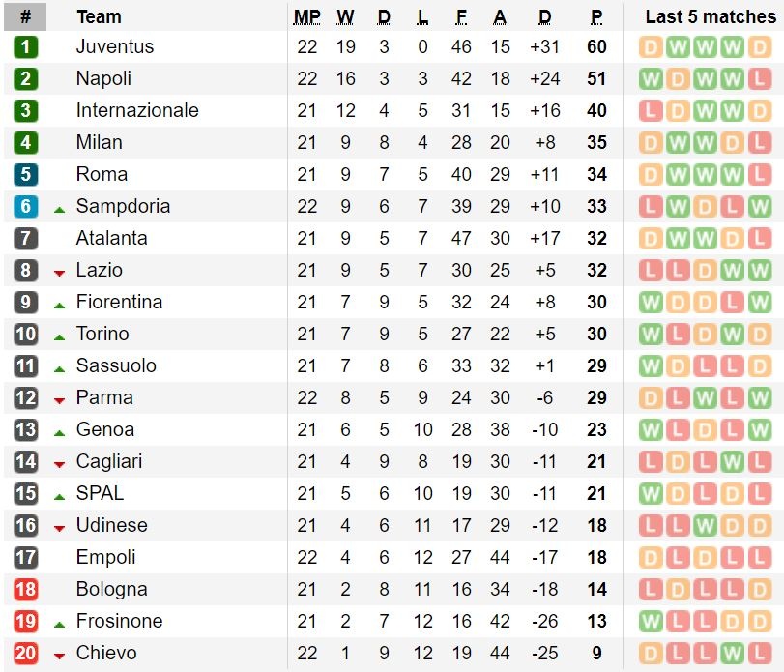Click the Empoli team name

pyautogui.click(x=105, y=557)
